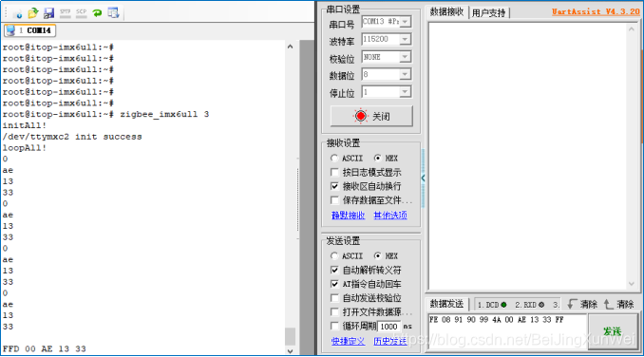This screenshot has width=644, height=357.
Task: Open the 波特率 115200 dropdown
Action: [x=406, y=39]
